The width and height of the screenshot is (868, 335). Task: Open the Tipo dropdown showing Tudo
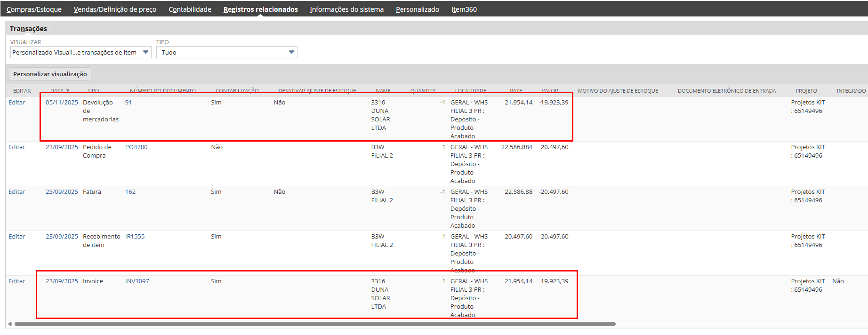[x=291, y=52]
